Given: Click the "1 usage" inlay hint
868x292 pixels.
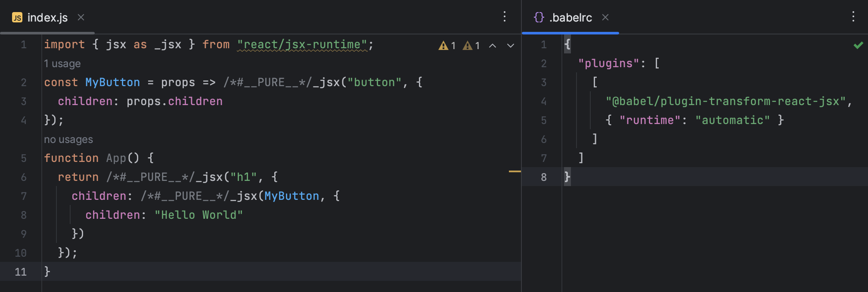Looking at the screenshot, I should tap(62, 64).
